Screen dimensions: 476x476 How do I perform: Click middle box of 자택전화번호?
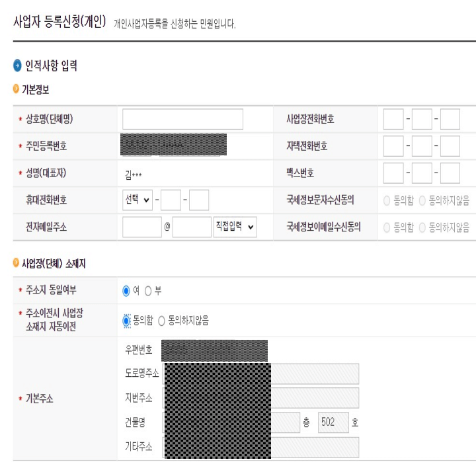tap(422, 146)
